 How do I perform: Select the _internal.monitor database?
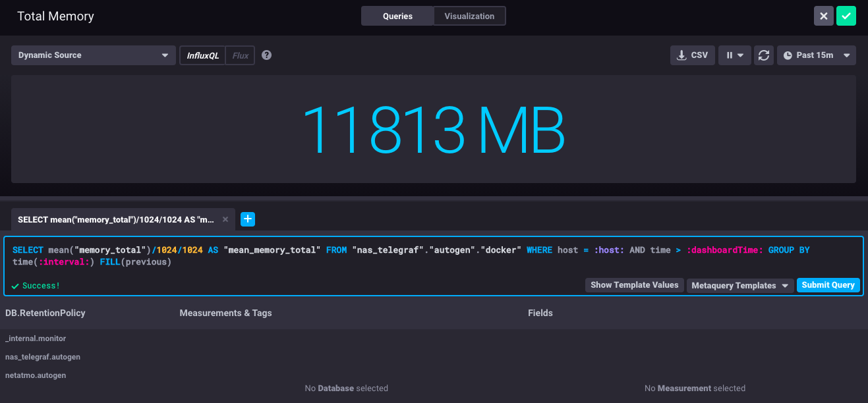point(36,338)
